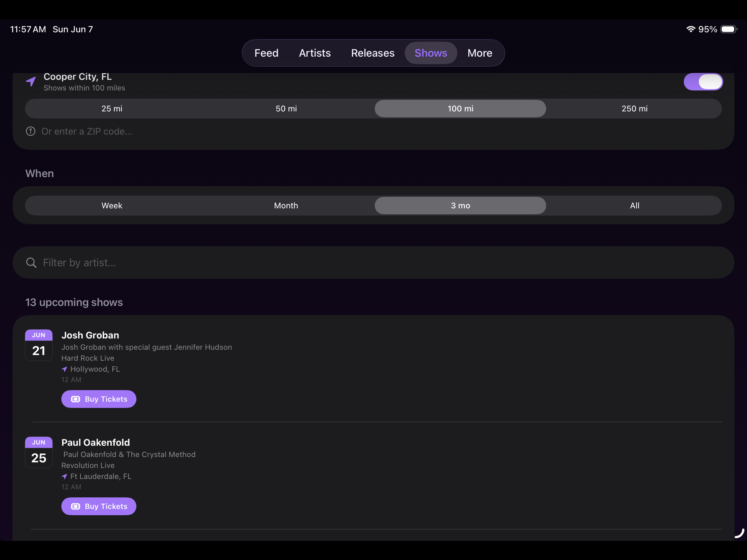747x560 pixels.
Task: Click the JUN 21 date badge
Action: point(39,345)
